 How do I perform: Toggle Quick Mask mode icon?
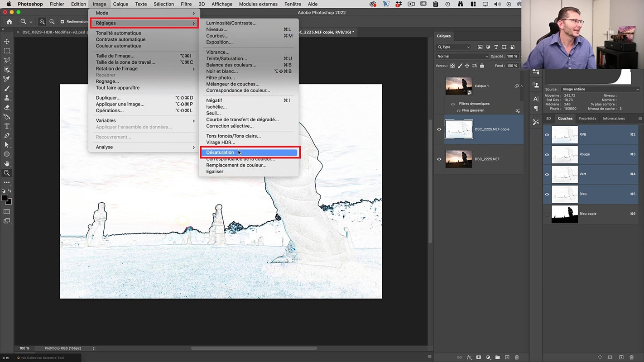[7, 211]
